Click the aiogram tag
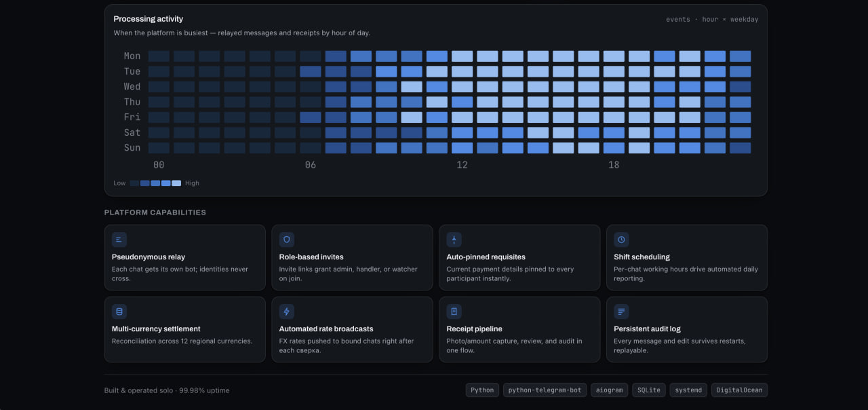Screen dimensions: 868x410 (x=610, y=390)
